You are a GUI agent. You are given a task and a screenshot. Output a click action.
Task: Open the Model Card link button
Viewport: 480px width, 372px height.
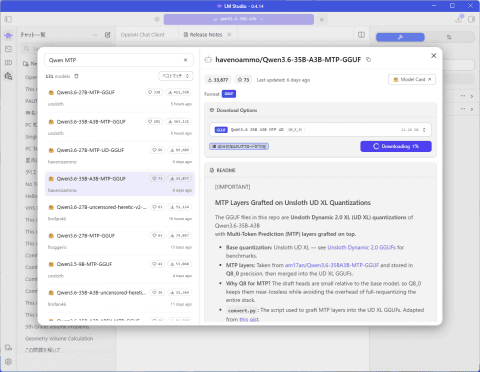point(412,79)
